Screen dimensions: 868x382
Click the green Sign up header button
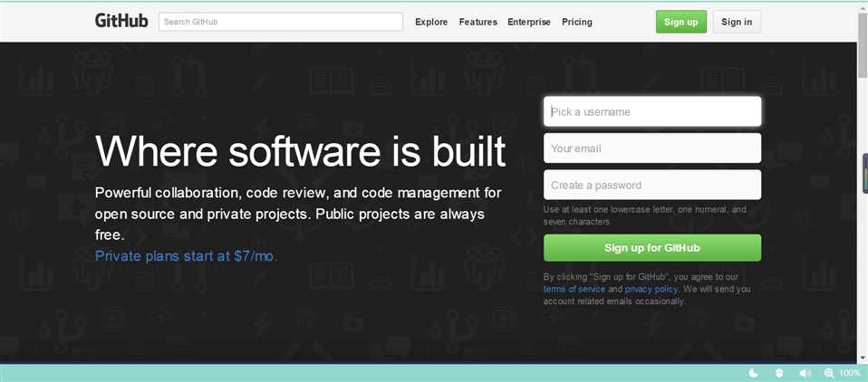(680, 22)
